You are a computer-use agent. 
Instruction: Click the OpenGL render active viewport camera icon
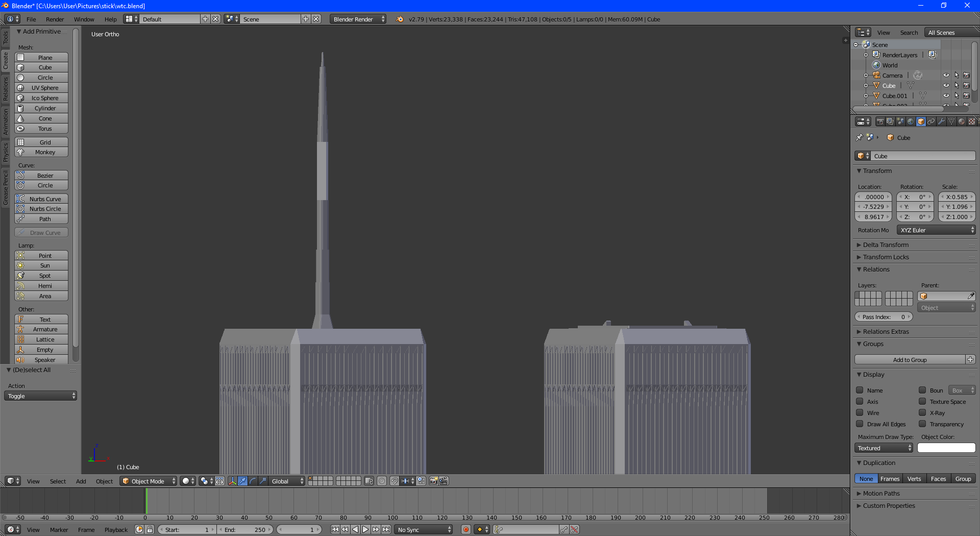(433, 481)
